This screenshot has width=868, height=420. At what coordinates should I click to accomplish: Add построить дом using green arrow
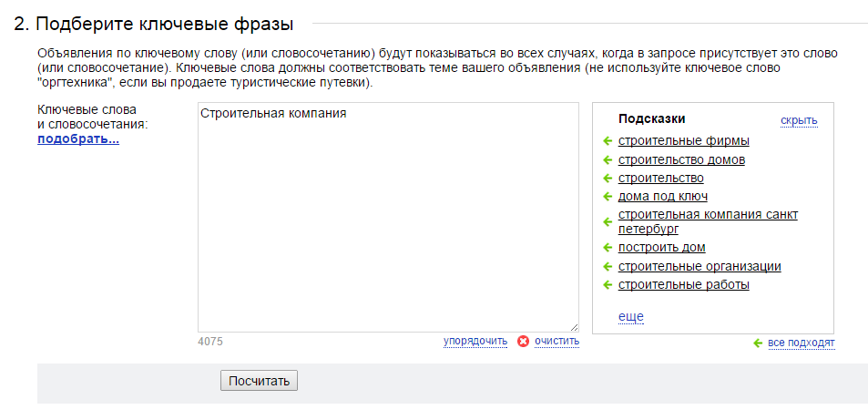tap(608, 248)
